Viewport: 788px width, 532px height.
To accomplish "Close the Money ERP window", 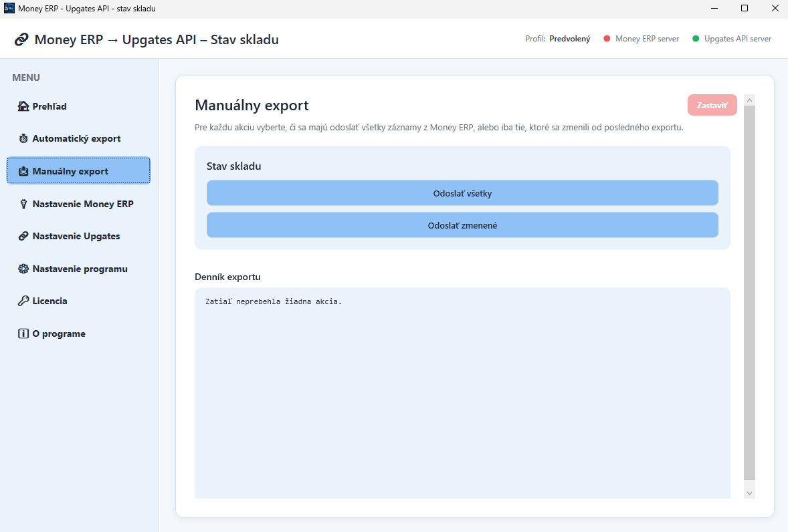I will (775, 8).
